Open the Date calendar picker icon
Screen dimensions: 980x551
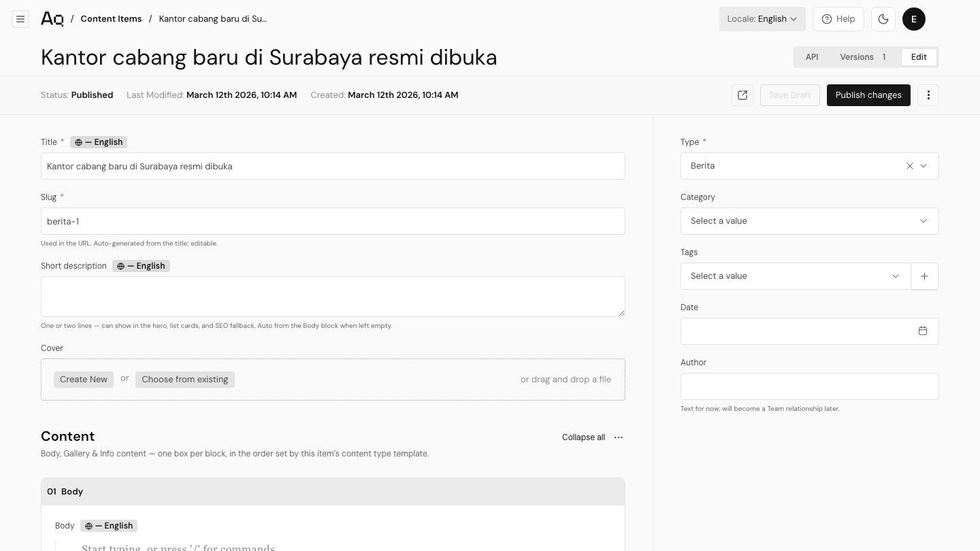[923, 331]
